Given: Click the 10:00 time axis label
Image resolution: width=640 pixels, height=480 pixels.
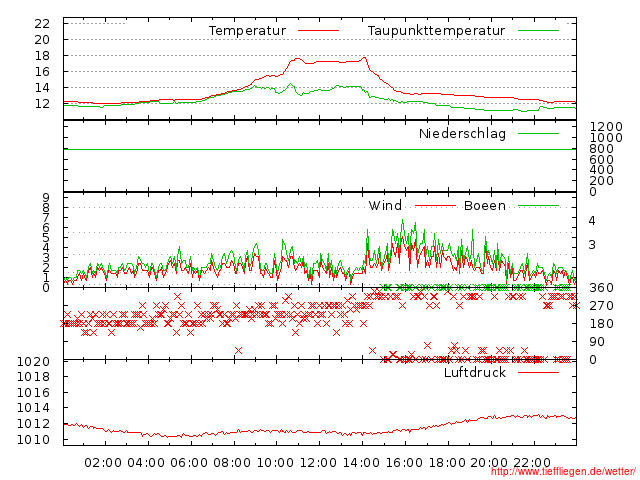Looking at the screenshot, I should tap(275, 463).
